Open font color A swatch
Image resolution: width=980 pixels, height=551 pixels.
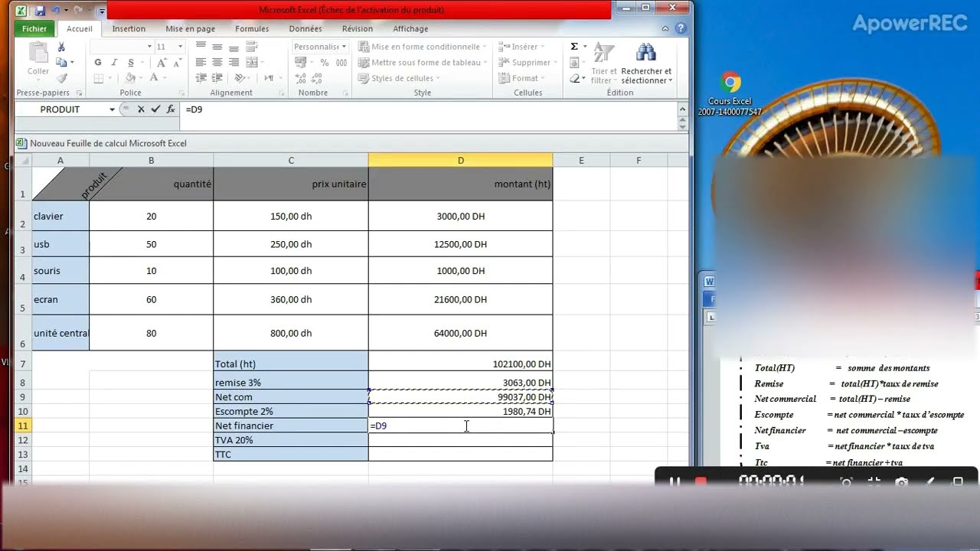tap(154, 78)
